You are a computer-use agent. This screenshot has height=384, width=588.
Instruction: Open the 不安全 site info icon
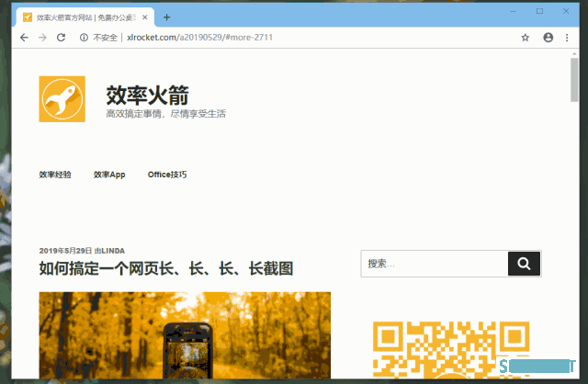pyautogui.click(x=84, y=38)
